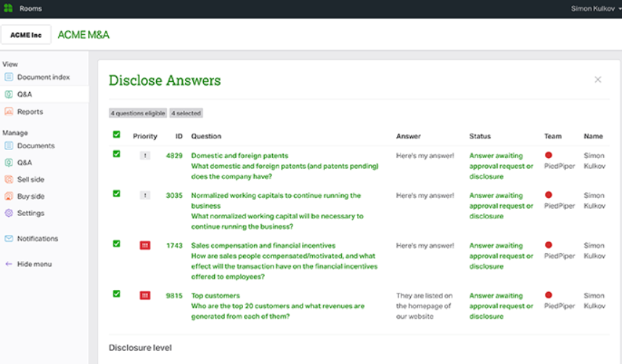This screenshot has height=364, width=622.
Task: Collapse the sidebar with Hide menu
Action: pos(35,264)
